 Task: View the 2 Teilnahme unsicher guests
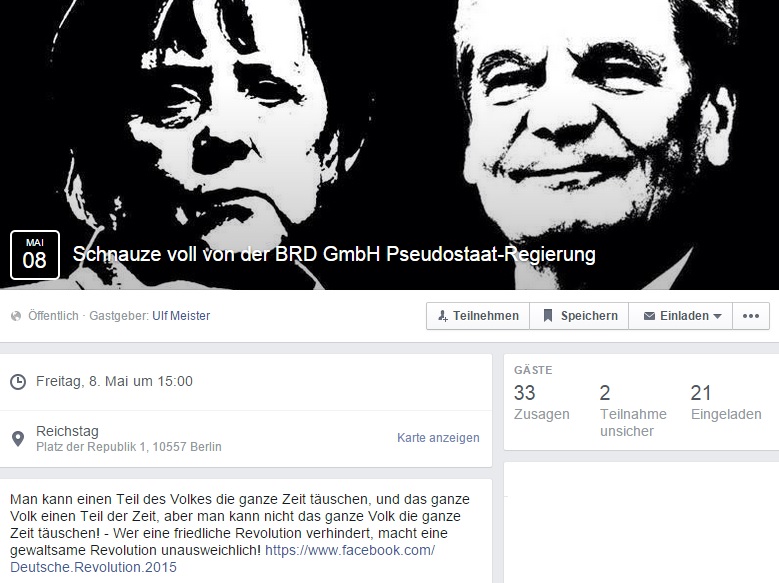(633, 411)
